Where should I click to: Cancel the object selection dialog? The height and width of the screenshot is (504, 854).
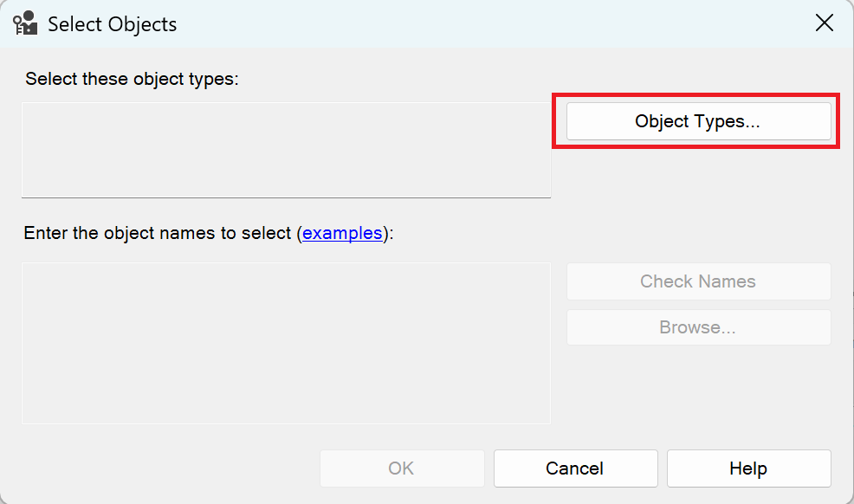coord(575,468)
